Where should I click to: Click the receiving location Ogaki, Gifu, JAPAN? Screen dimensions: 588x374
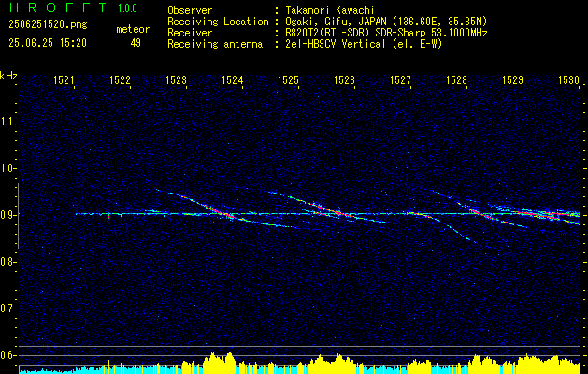pos(335,22)
